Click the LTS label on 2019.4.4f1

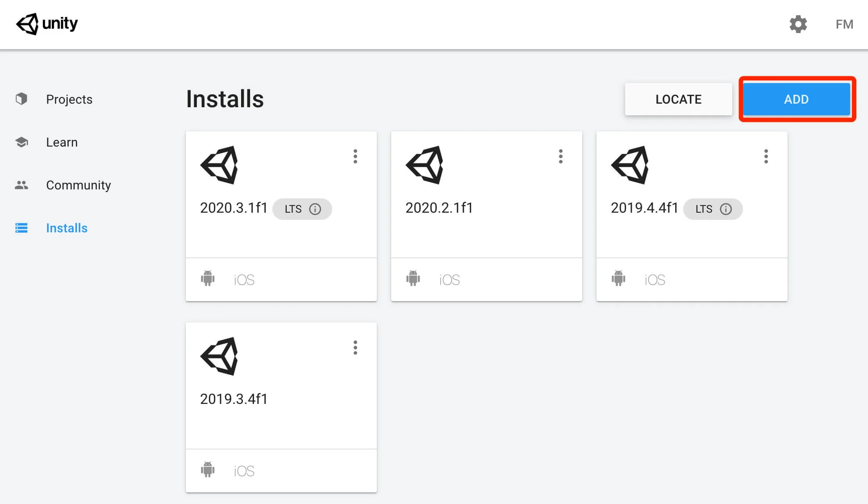coord(704,209)
